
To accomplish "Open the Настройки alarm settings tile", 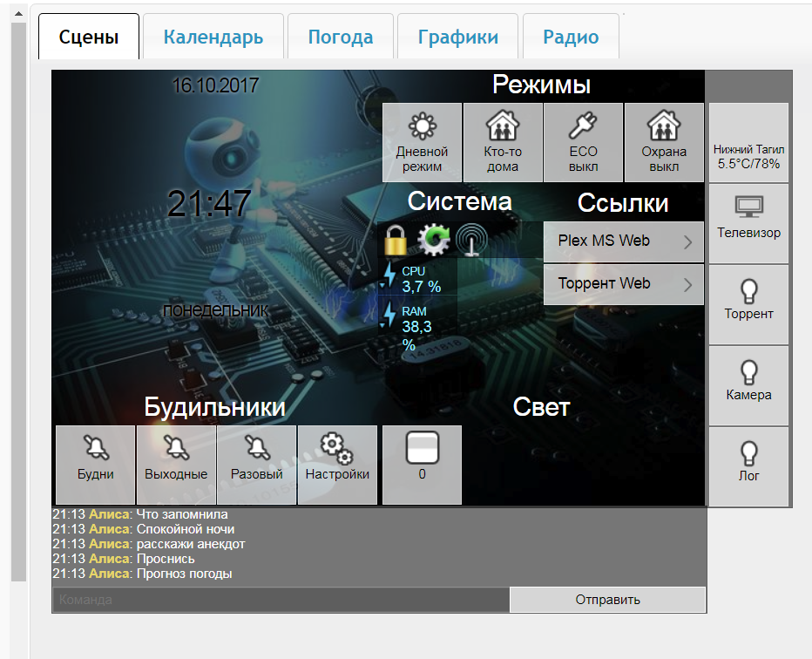I will (x=337, y=465).
